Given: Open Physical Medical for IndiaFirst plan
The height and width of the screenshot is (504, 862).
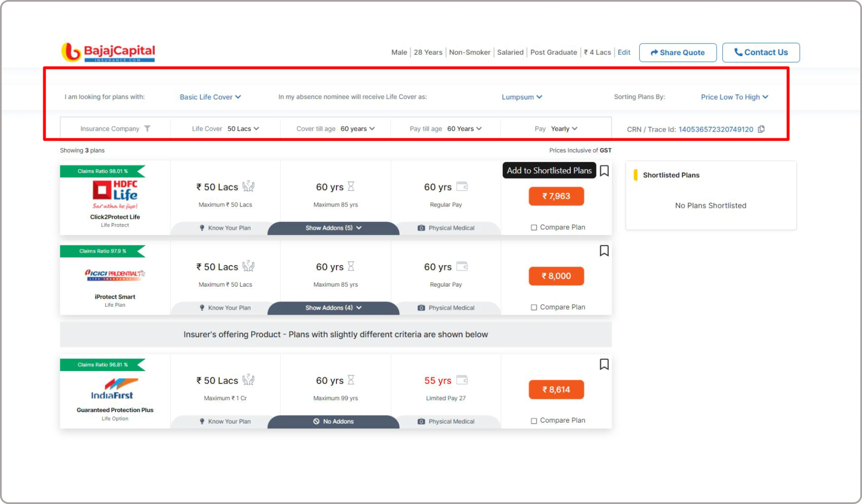Looking at the screenshot, I should [x=446, y=422].
